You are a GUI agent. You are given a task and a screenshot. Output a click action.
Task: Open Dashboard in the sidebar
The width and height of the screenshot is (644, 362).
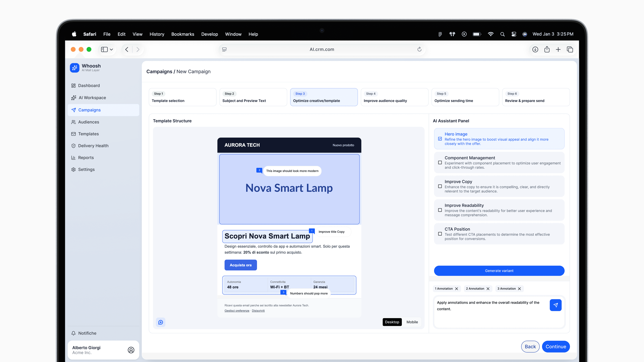(85, 85)
